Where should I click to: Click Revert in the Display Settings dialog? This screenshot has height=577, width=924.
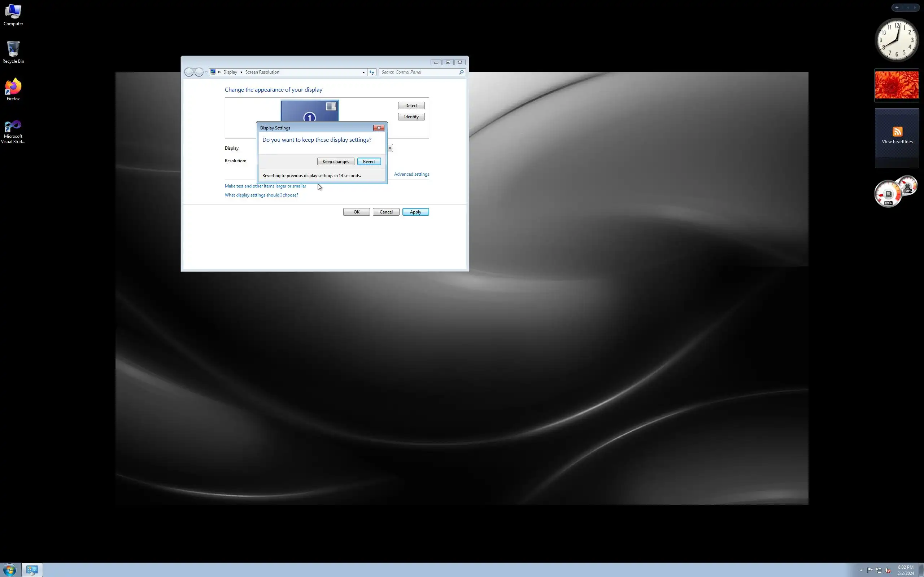click(369, 162)
